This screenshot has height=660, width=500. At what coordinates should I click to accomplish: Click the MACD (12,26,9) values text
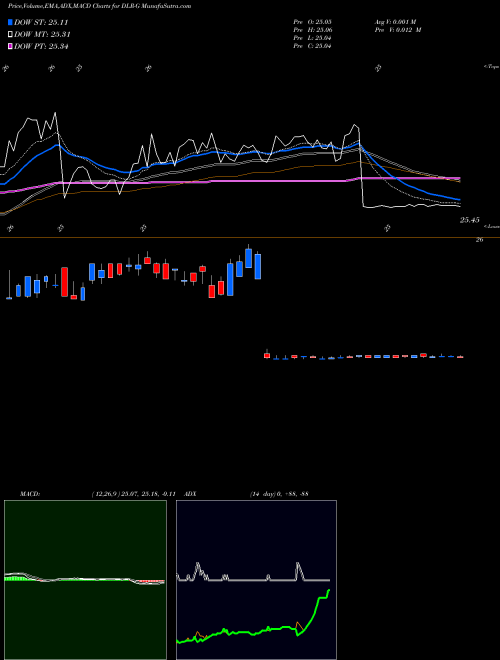pos(133,494)
